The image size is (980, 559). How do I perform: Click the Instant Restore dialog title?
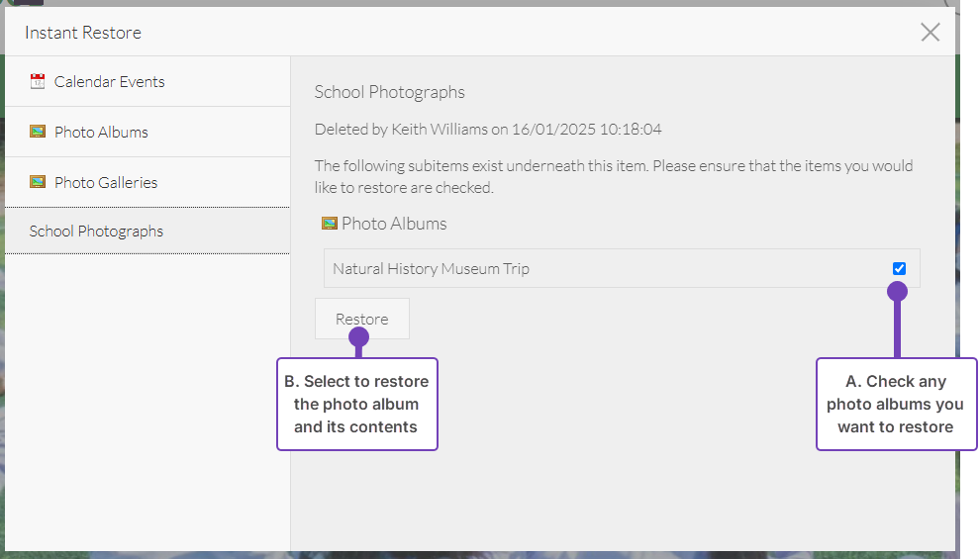point(83,33)
